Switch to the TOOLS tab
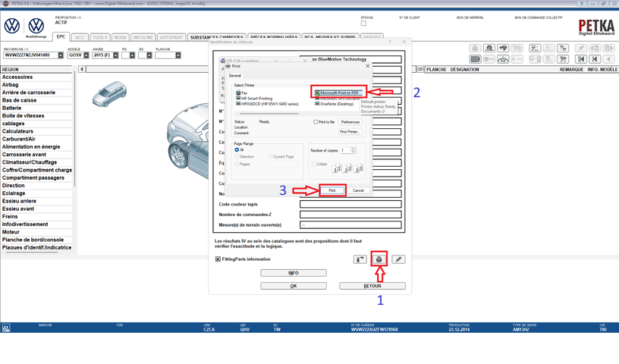The height and width of the screenshot is (364, 619). click(x=100, y=37)
